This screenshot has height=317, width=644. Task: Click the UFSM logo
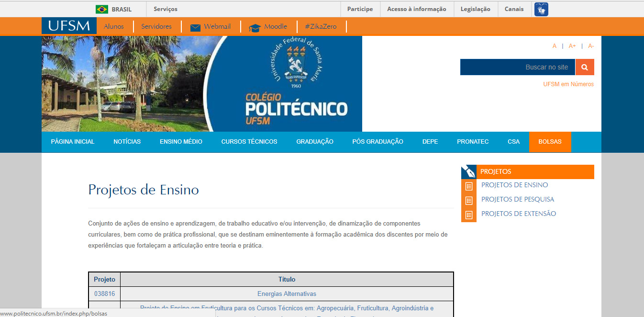[x=69, y=26]
